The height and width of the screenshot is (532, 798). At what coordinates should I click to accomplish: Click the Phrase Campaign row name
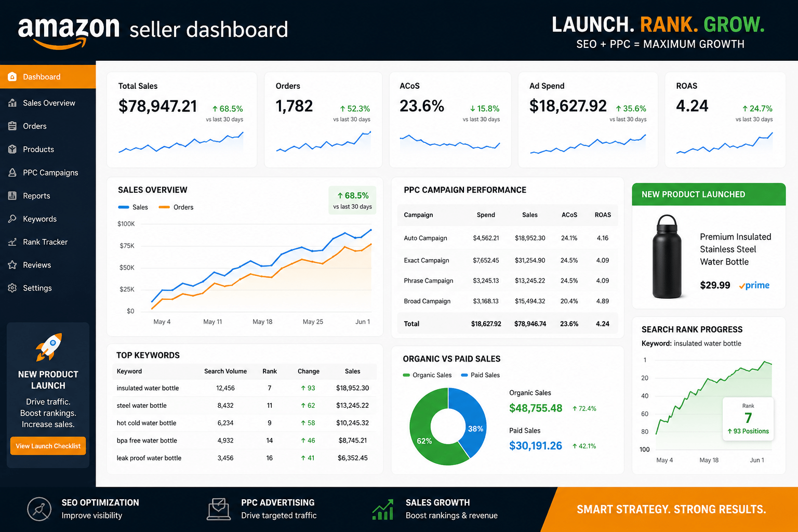coord(429,281)
